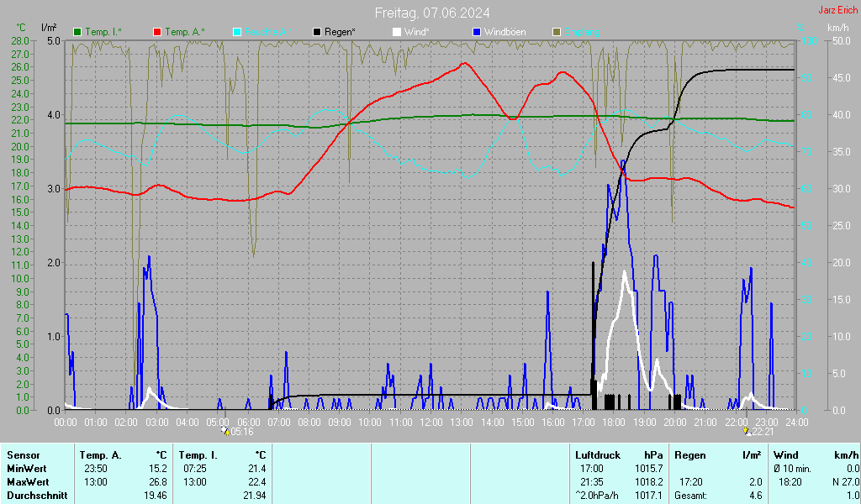
Task: Select the Regen legend label
Action: (340, 32)
